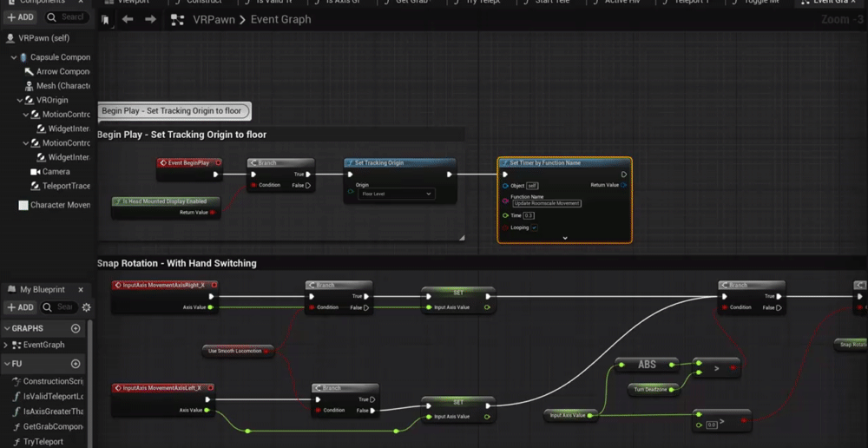
Task: Open the Origin Floor Level dropdown
Action: click(396, 194)
